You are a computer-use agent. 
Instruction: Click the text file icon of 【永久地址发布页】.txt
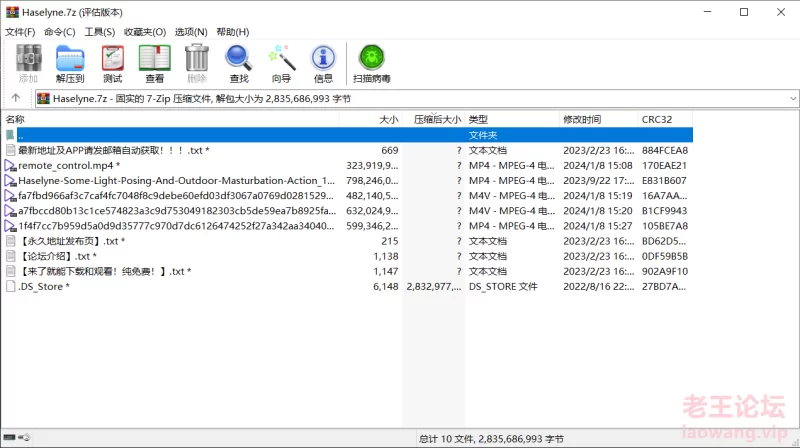[x=10, y=241]
